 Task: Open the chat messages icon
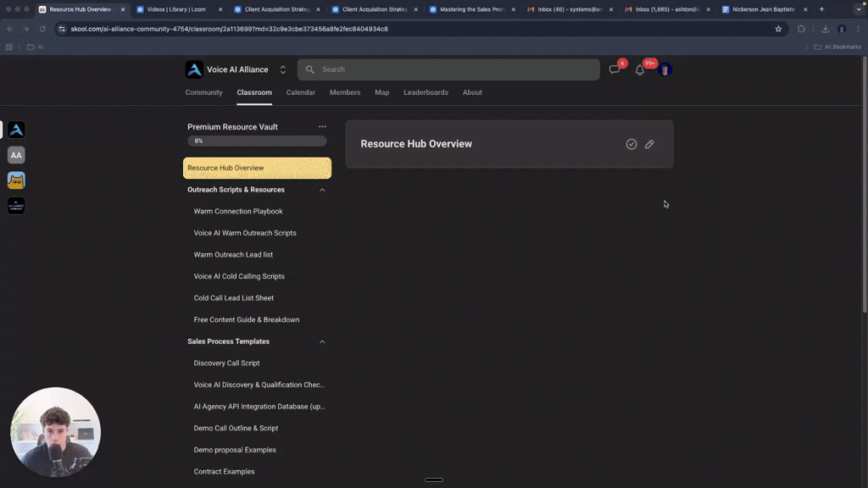pos(615,69)
